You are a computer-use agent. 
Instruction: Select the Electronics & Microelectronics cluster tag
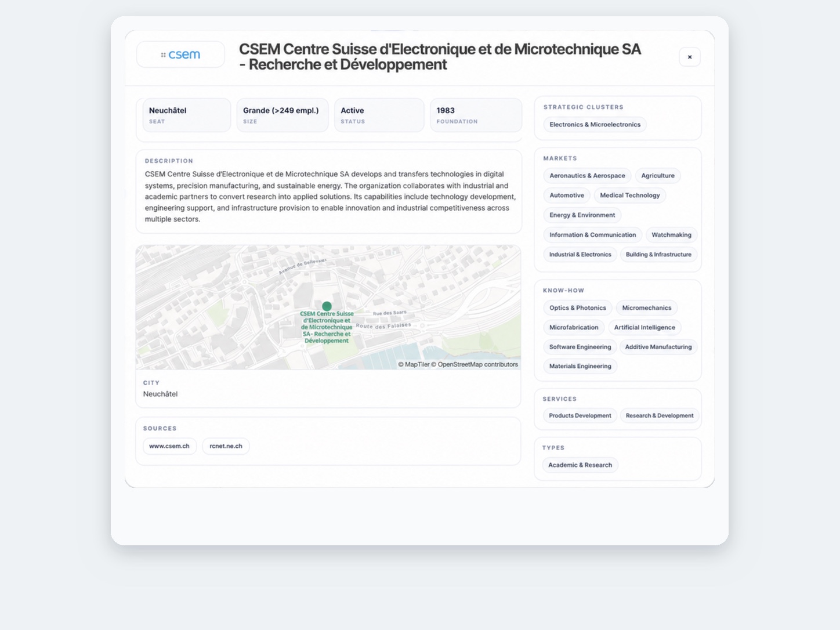pyautogui.click(x=595, y=125)
